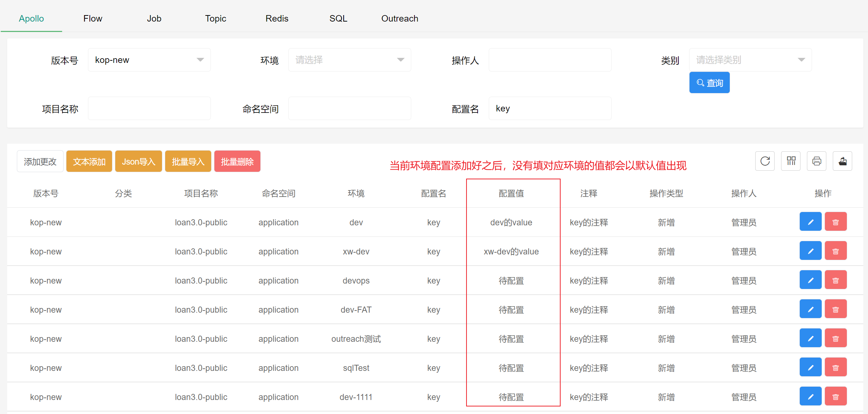
Task: Click the 批量删除 button
Action: click(x=237, y=161)
